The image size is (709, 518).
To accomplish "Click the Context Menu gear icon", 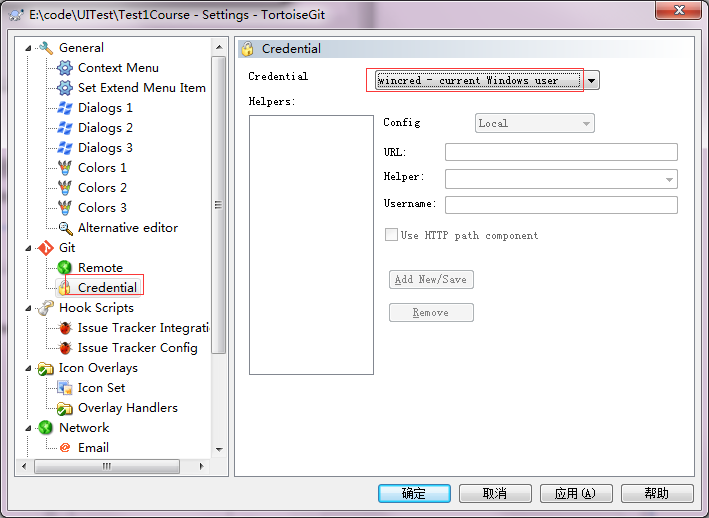I will tap(65, 68).
